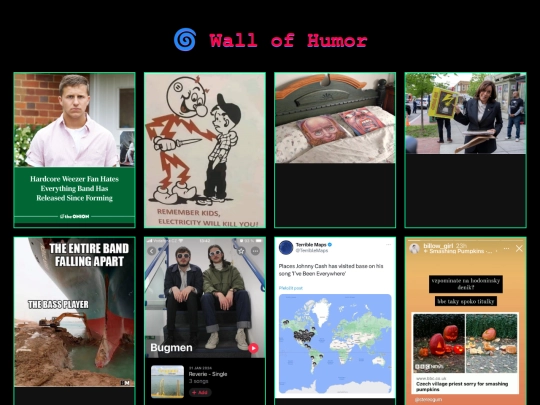The height and width of the screenshot is (405, 540).
Task: Open the billow_girl smashing pumpkins story
Action: point(465,321)
